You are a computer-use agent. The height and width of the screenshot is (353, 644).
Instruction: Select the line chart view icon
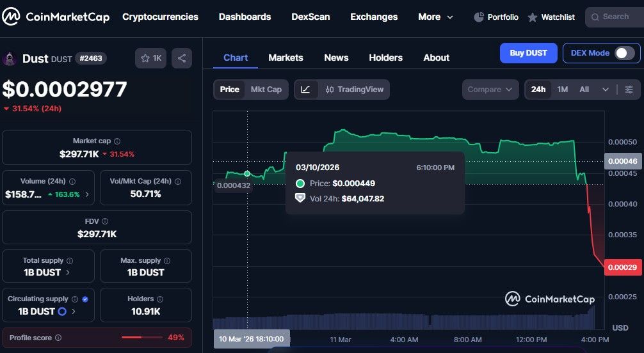tap(305, 90)
